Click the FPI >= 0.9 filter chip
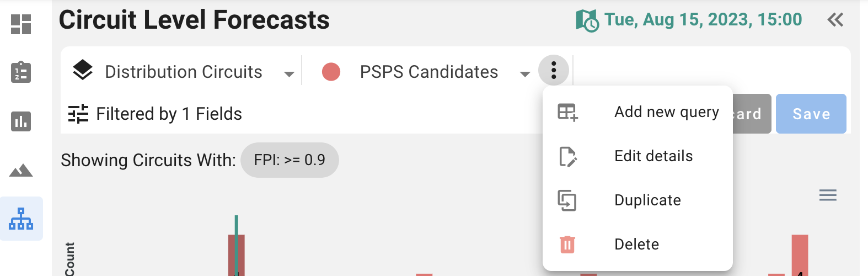The width and height of the screenshot is (868, 276). point(290,160)
